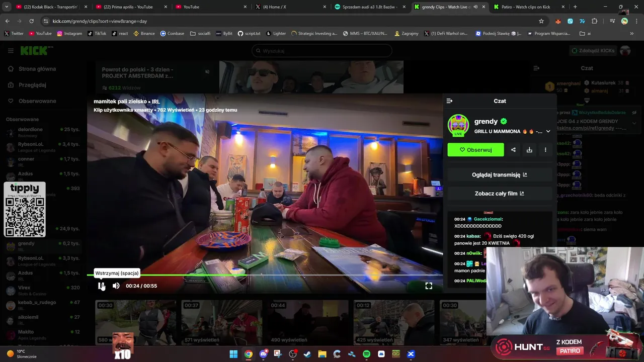Share the clip via the share icon
The width and height of the screenshot is (644, 362).
click(x=513, y=150)
